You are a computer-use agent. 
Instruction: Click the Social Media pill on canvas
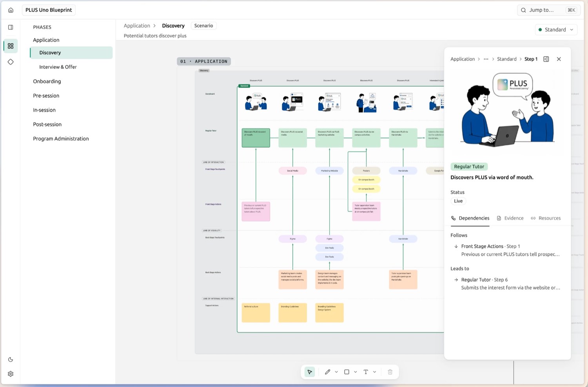click(x=292, y=171)
